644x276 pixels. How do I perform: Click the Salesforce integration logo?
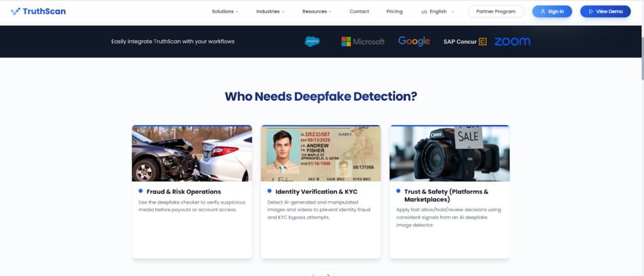coord(313,41)
